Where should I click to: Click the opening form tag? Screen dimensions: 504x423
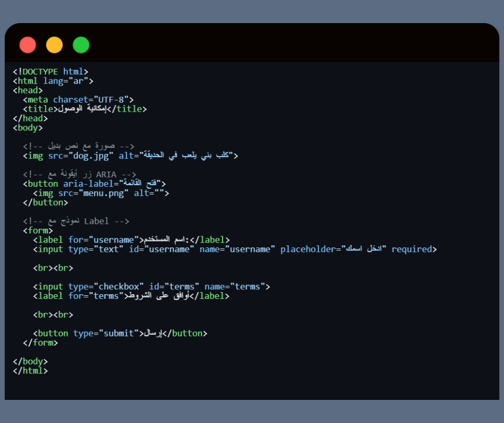point(38,231)
